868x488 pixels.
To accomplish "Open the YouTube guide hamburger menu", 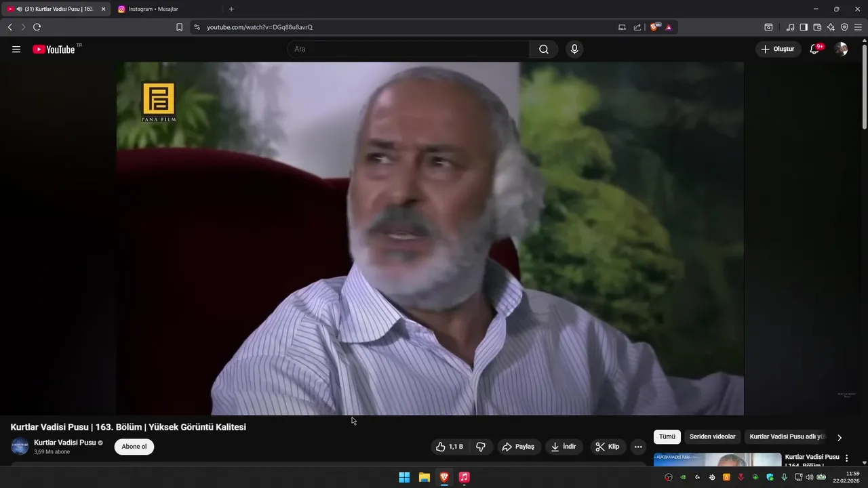I will pyautogui.click(x=16, y=49).
